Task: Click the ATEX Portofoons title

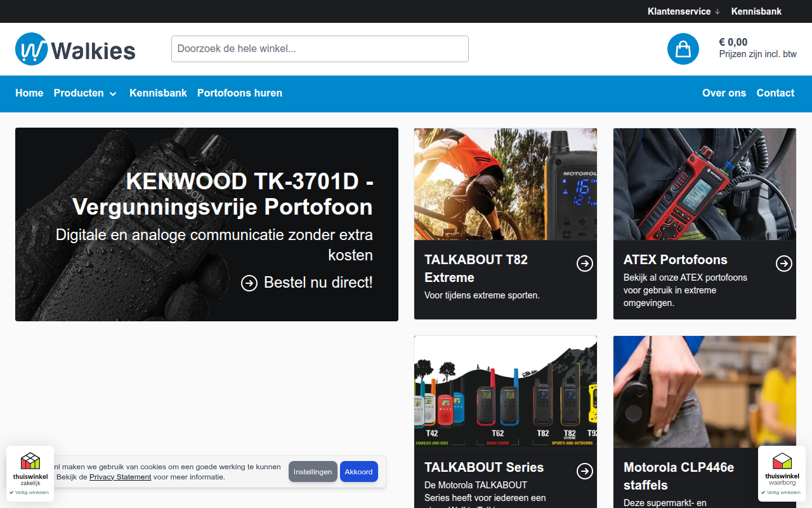Action: click(676, 260)
